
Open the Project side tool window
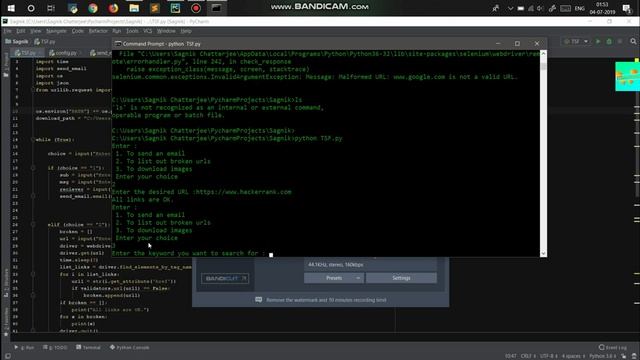pyautogui.click(x=6, y=64)
